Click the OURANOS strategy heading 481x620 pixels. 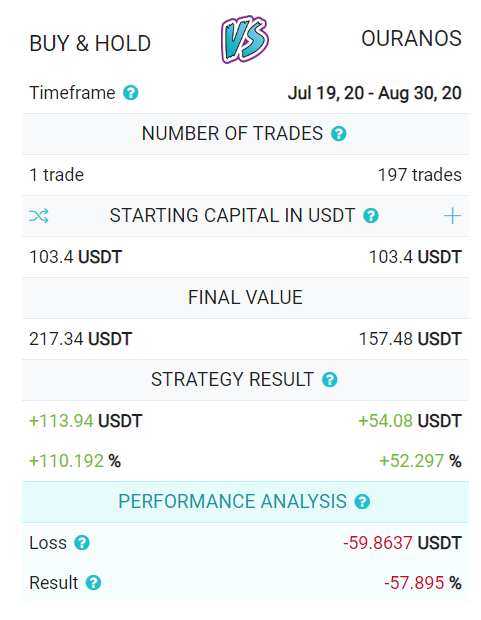pos(411,39)
